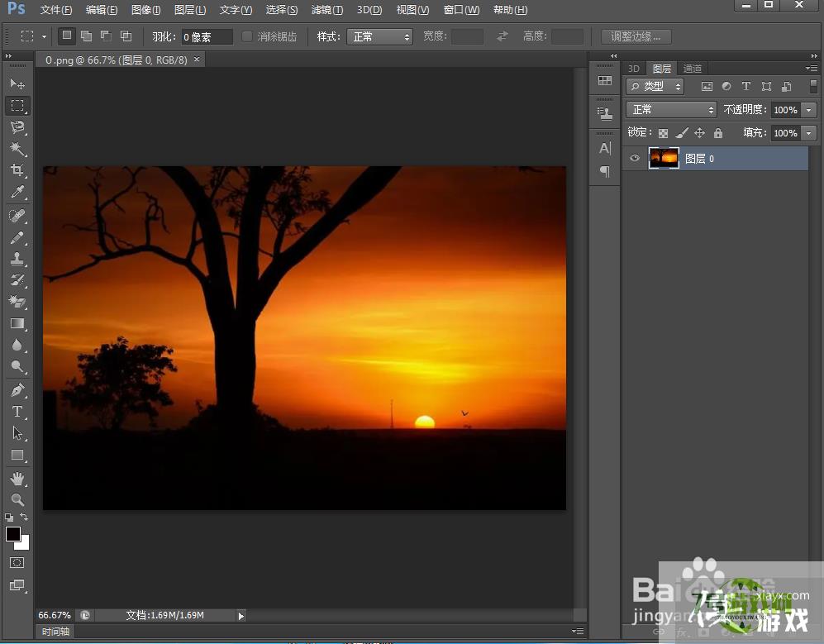
Task: Toggle adjustment layer filter
Action: pos(726,86)
